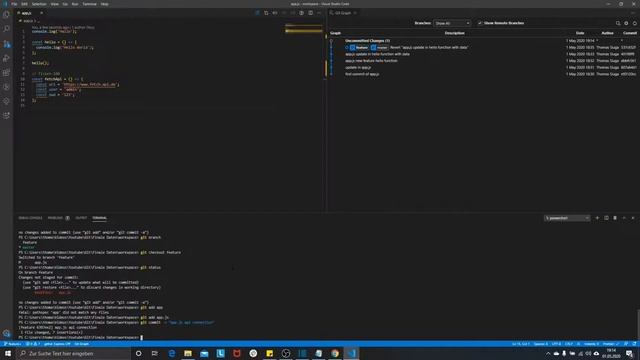Click the UTF-8 encoding status item
Viewport: 640px width, 360px height.
556,344
